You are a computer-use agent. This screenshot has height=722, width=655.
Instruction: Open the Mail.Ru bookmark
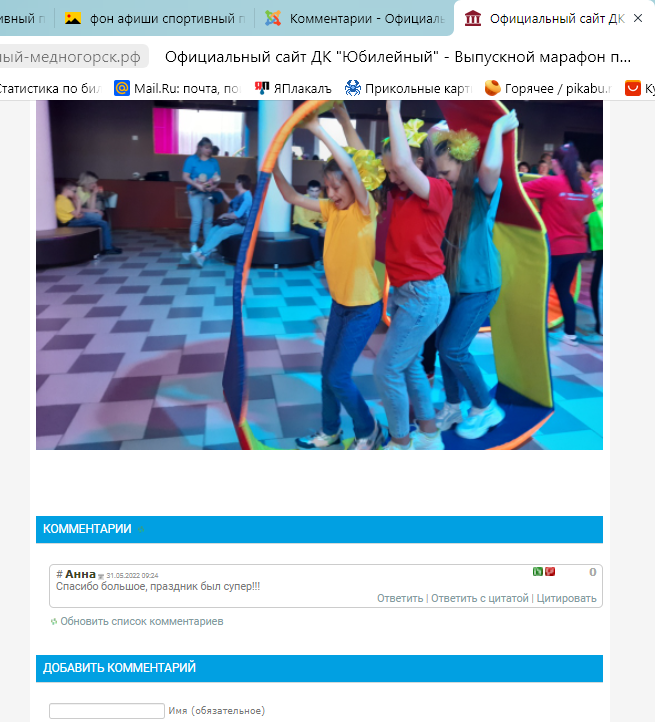click(x=178, y=88)
